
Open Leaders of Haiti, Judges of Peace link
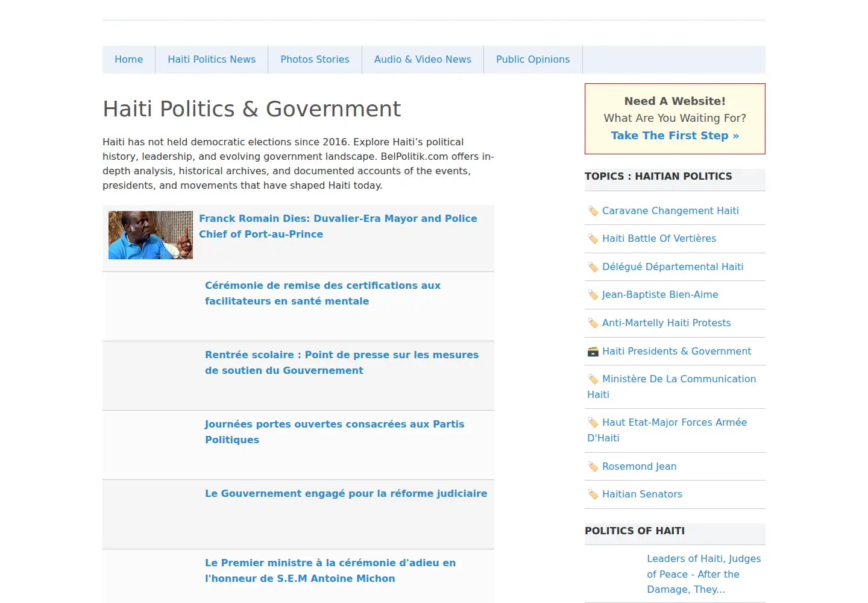pyautogui.click(x=704, y=574)
